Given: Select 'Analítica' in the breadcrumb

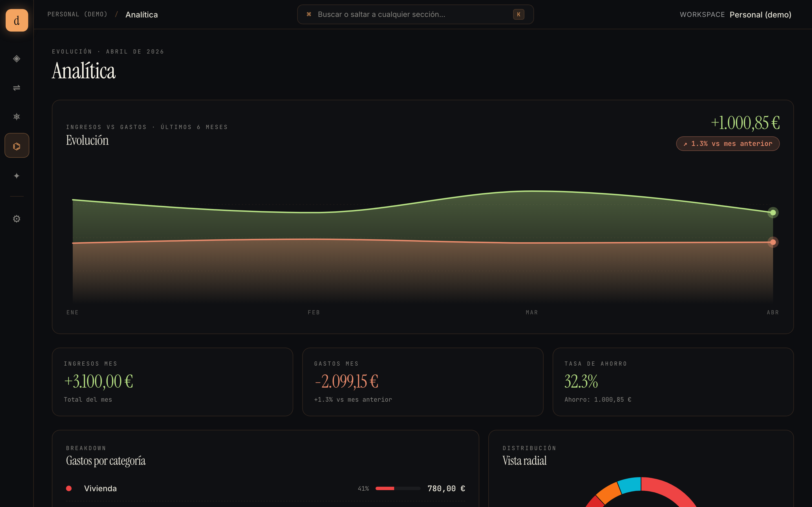Looking at the screenshot, I should tap(142, 14).
